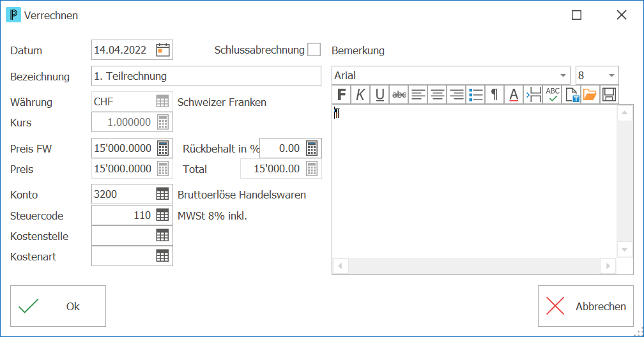Open a file using the folder icon

point(590,95)
